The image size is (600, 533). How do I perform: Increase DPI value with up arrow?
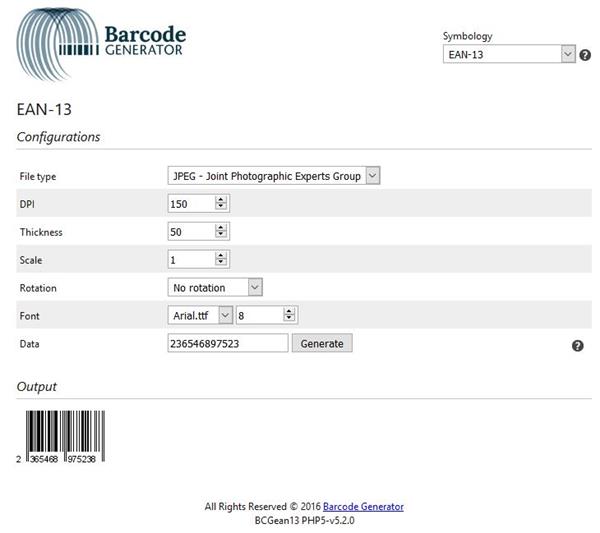(221, 199)
